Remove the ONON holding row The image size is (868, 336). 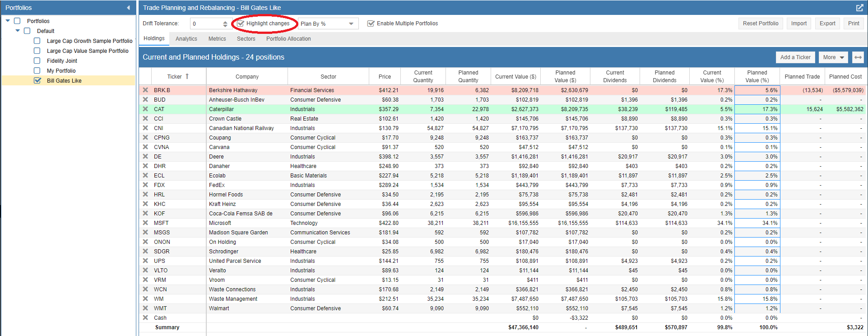[145, 242]
